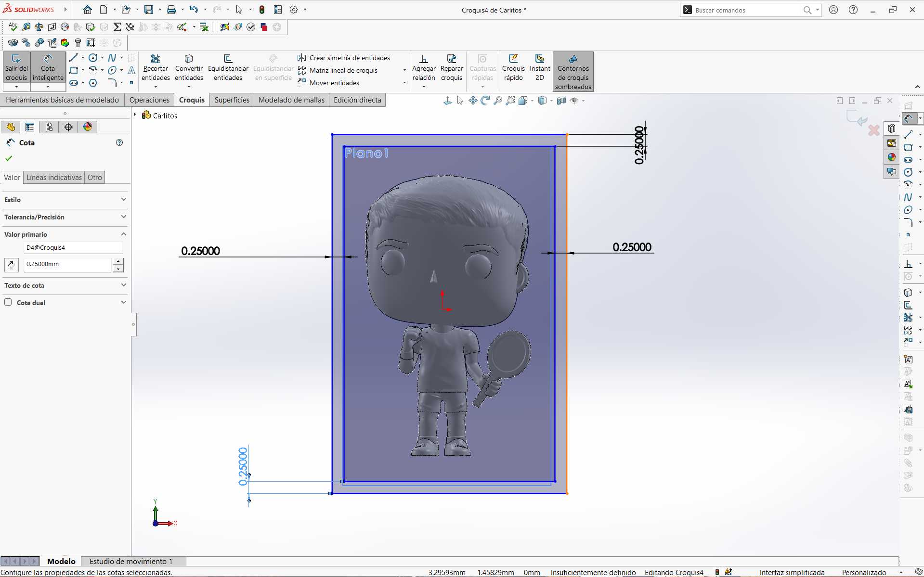This screenshot has height=577, width=924.
Task: Click the Save document icon
Action: [x=149, y=10]
